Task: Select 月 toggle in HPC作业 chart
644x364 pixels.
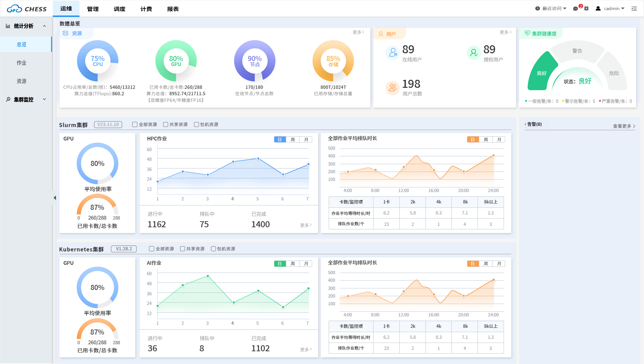Action: 306,140
